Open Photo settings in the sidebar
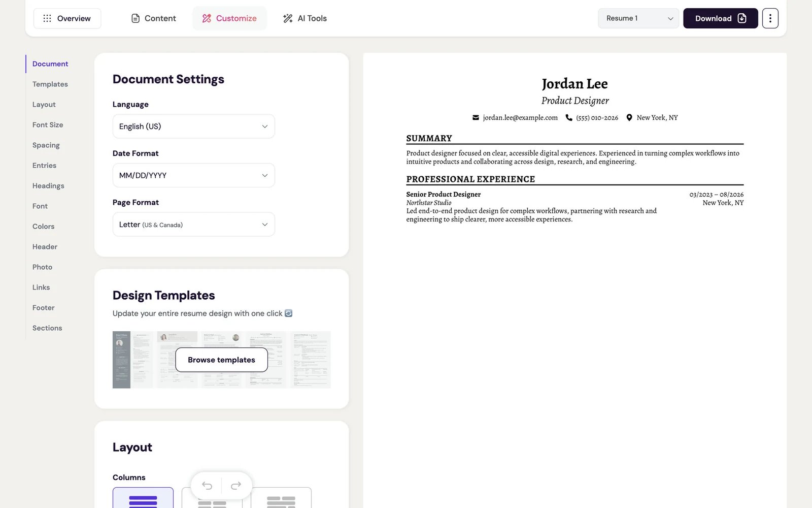 [42, 267]
